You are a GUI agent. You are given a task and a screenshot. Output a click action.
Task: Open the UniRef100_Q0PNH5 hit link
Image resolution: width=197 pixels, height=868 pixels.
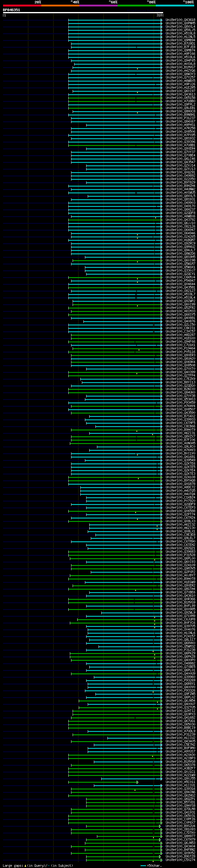(180, 23)
